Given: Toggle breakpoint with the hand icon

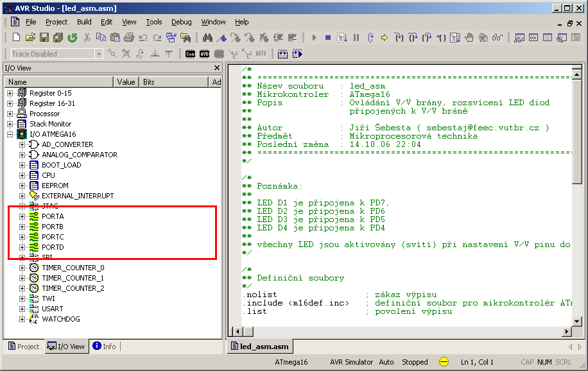Looking at the screenshot, I should [x=469, y=37].
